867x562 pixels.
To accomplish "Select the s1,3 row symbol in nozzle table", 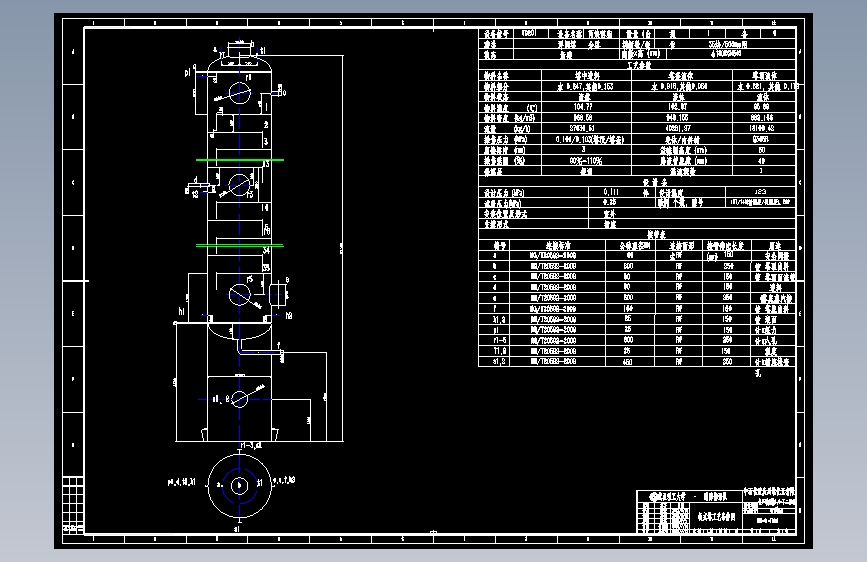I will (x=499, y=362).
